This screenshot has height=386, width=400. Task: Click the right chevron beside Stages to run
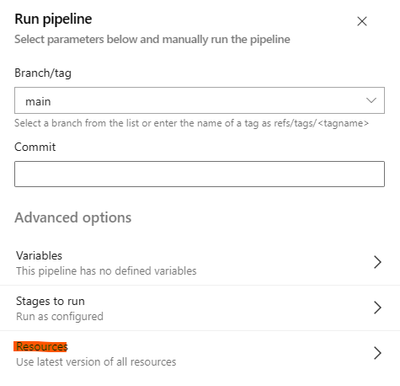(x=377, y=308)
